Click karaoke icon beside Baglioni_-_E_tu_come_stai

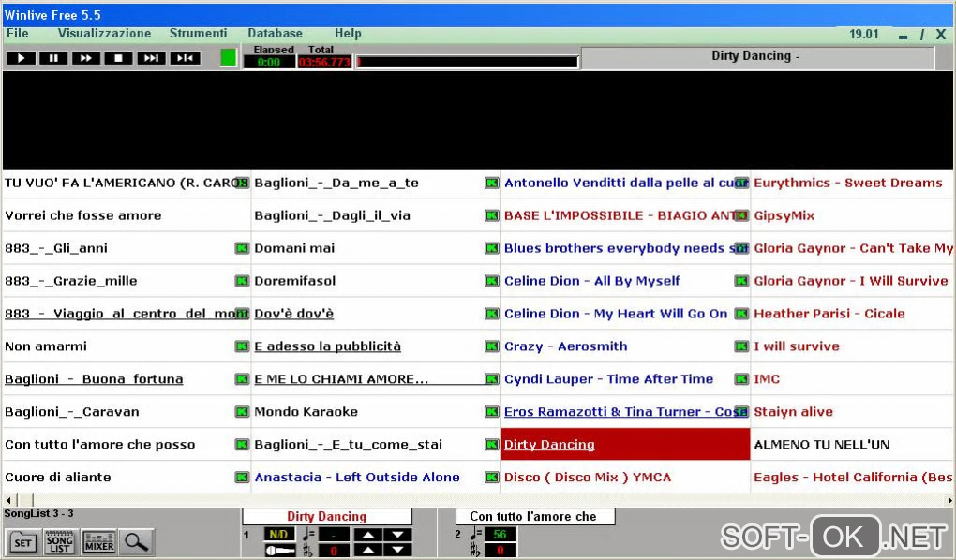click(491, 444)
